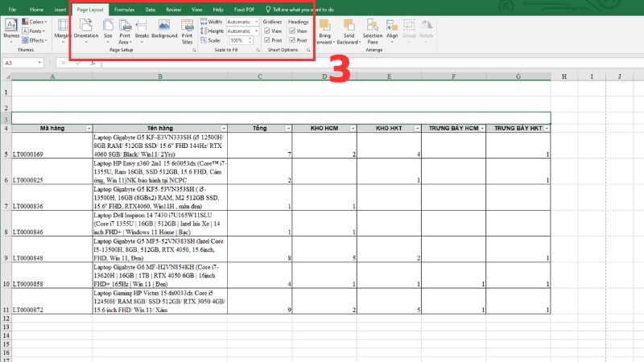Viewport: 644px width, 362px height.
Task: Toggle Gridlines View checkbox
Action: [x=267, y=31]
